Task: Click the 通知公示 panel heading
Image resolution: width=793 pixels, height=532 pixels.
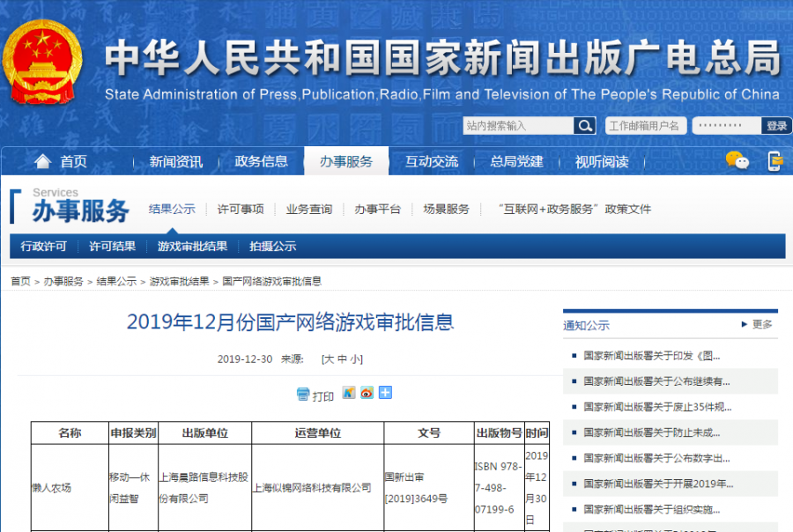Action: coord(586,325)
